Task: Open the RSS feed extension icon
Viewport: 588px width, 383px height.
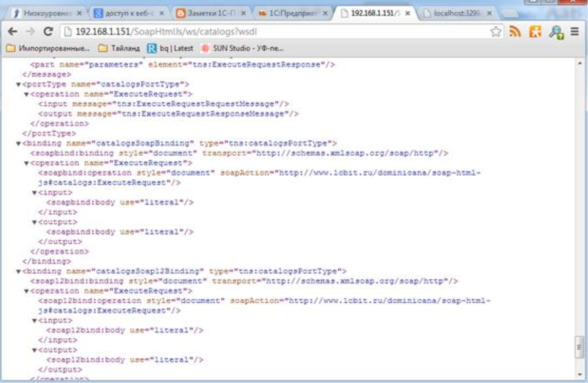Action: pos(515,32)
